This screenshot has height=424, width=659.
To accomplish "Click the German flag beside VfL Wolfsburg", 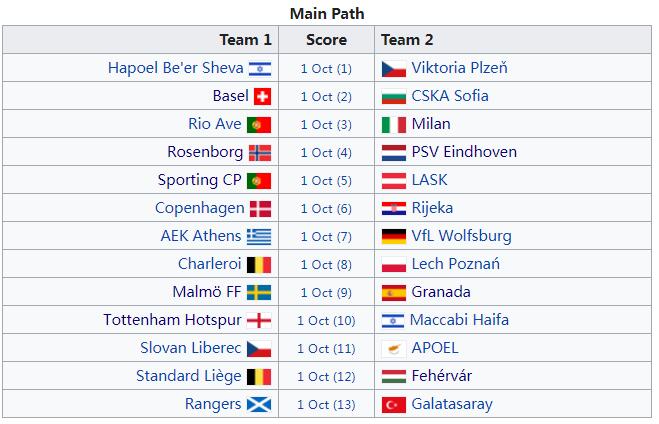I will pos(394,237).
